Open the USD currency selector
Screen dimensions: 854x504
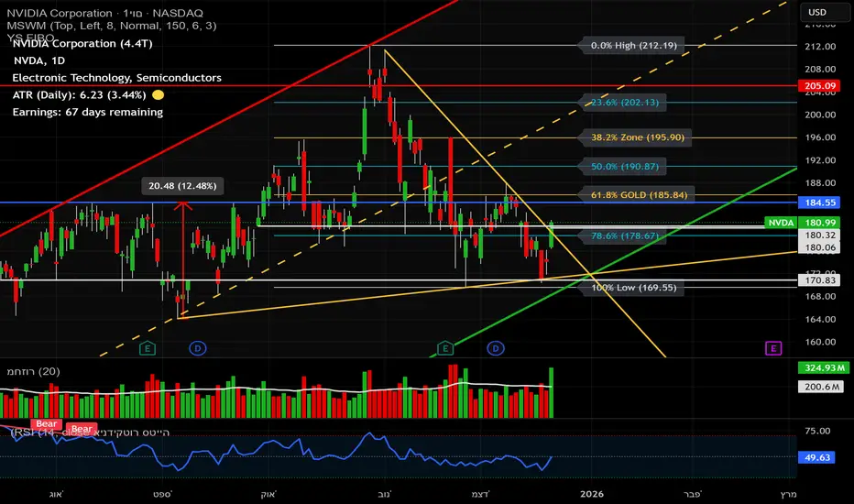click(x=823, y=12)
